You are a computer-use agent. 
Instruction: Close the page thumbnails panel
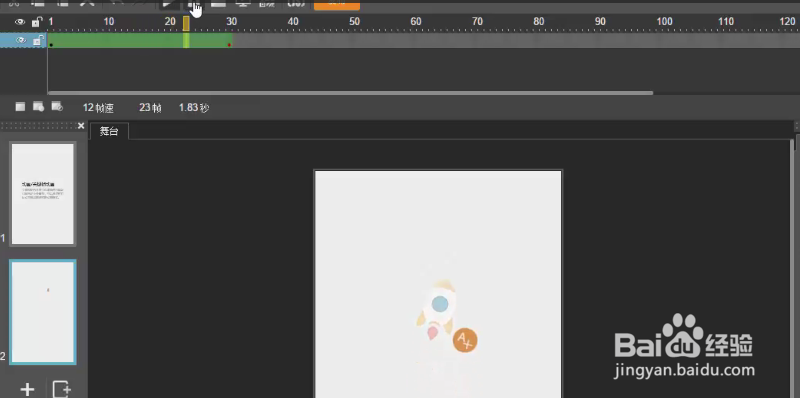81,126
